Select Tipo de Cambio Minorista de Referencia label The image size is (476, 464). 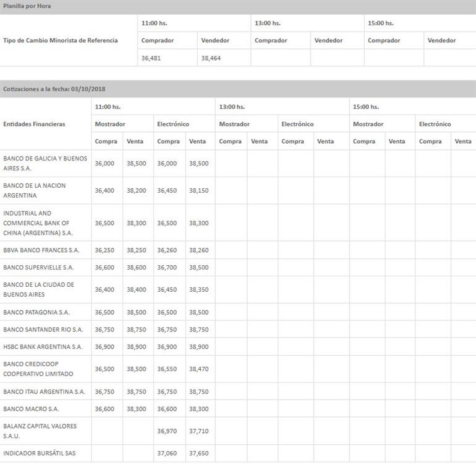[60, 40]
